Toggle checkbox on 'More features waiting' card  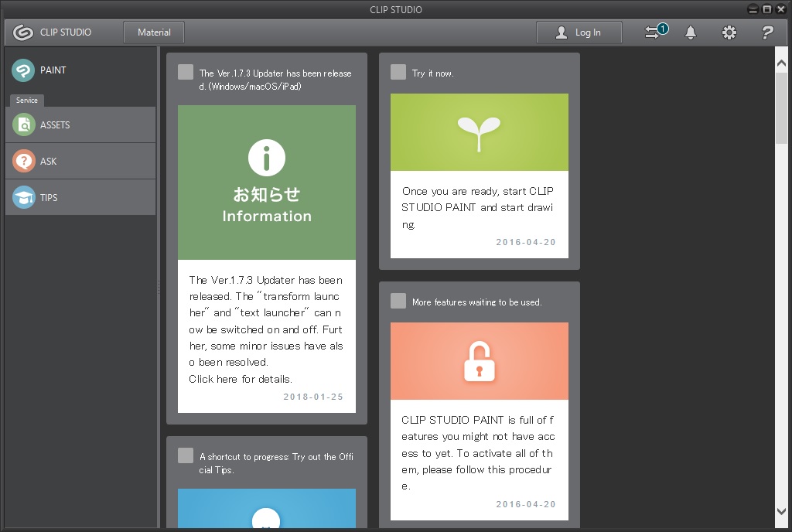[x=398, y=301]
